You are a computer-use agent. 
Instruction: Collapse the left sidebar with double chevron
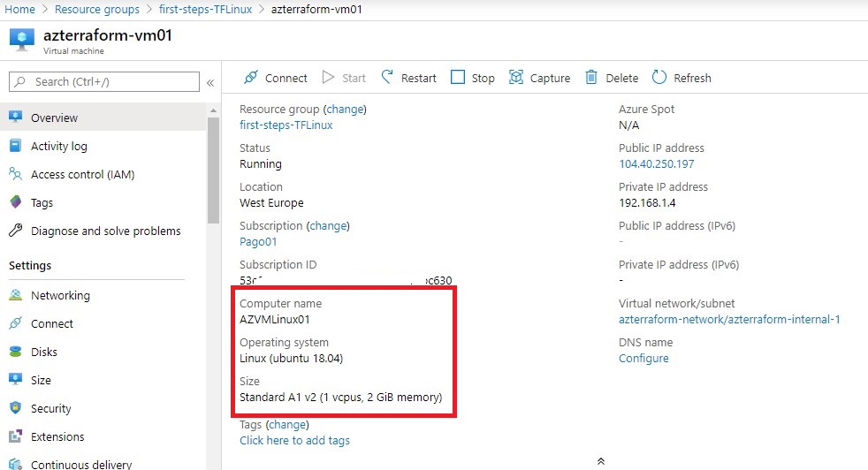point(210,82)
